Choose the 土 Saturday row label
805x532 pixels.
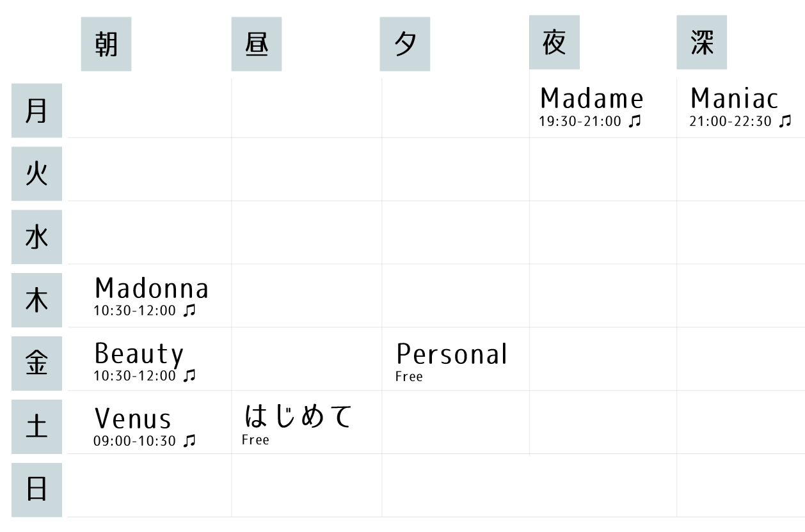36,427
